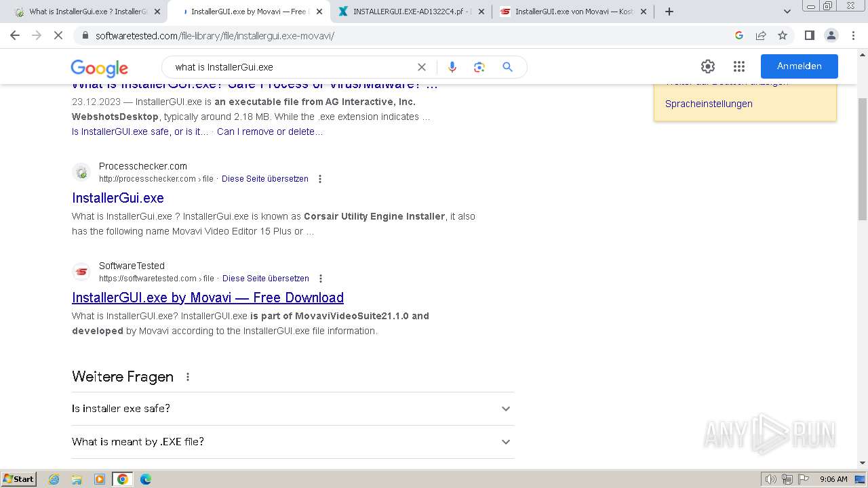Click SoftwareTested site name

click(x=132, y=266)
